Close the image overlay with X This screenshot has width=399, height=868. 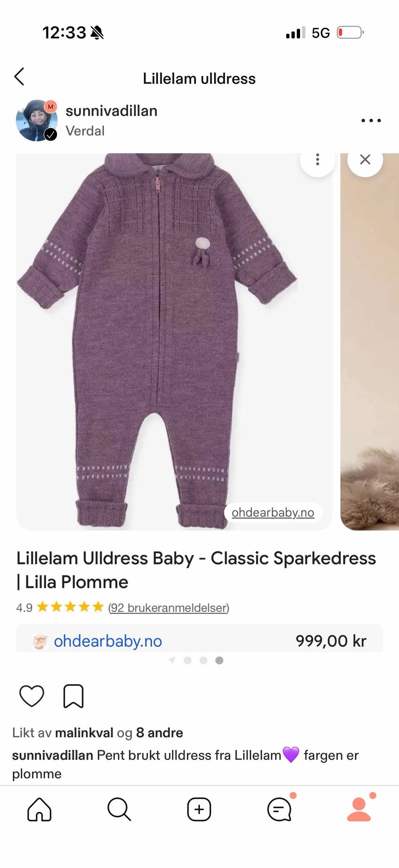click(x=365, y=160)
